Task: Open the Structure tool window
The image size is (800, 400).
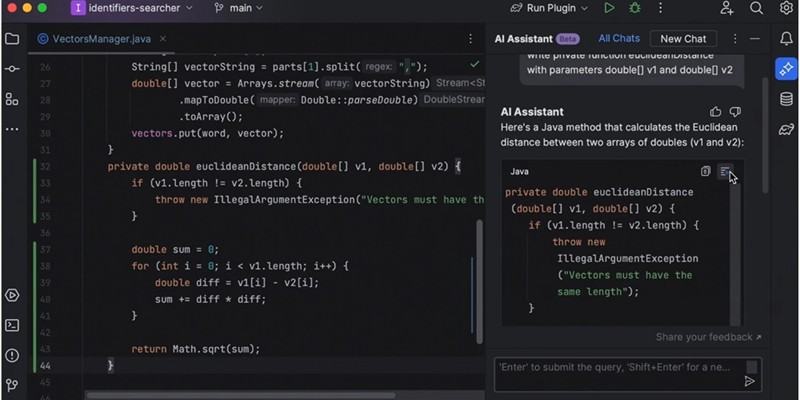Action: coord(12,99)
